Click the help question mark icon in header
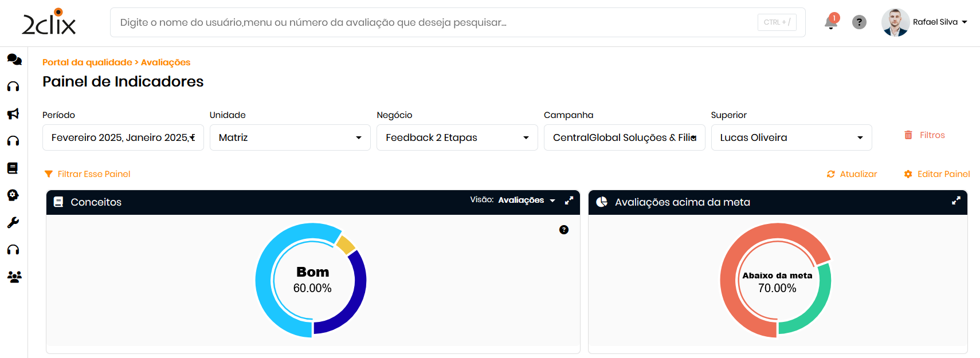The image size is (980, 358). tap(859, 22)
